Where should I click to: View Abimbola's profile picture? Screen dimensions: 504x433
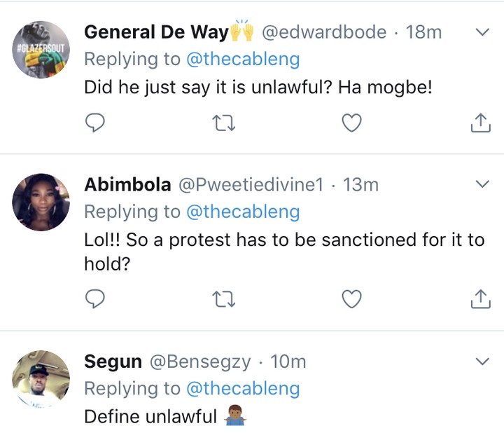coord(41,202)
